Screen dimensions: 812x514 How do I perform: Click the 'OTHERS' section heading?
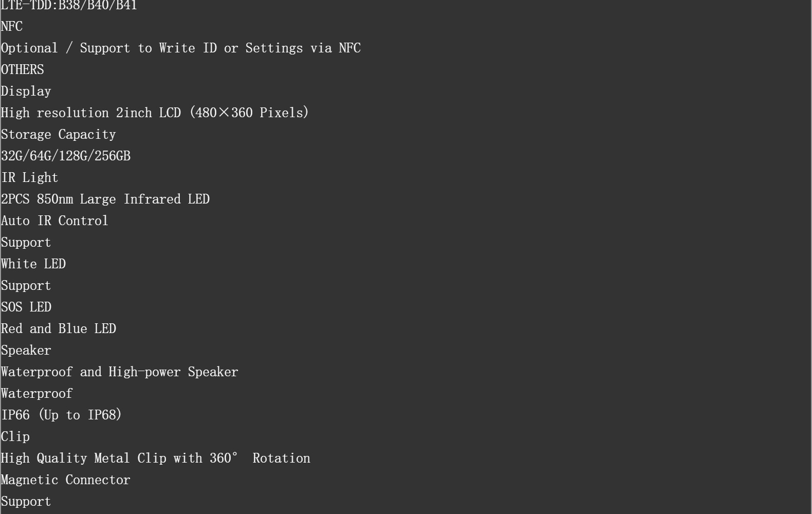(x=23, y=69)
